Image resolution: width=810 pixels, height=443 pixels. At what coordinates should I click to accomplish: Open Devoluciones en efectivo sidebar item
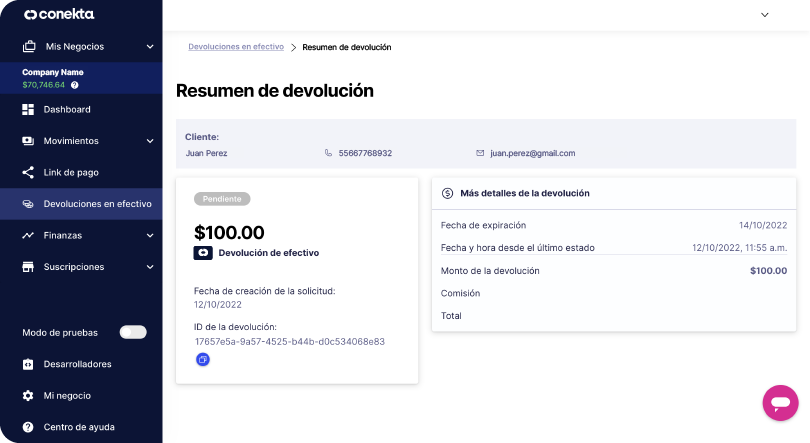pyautogui.click(x=81, y=204)
